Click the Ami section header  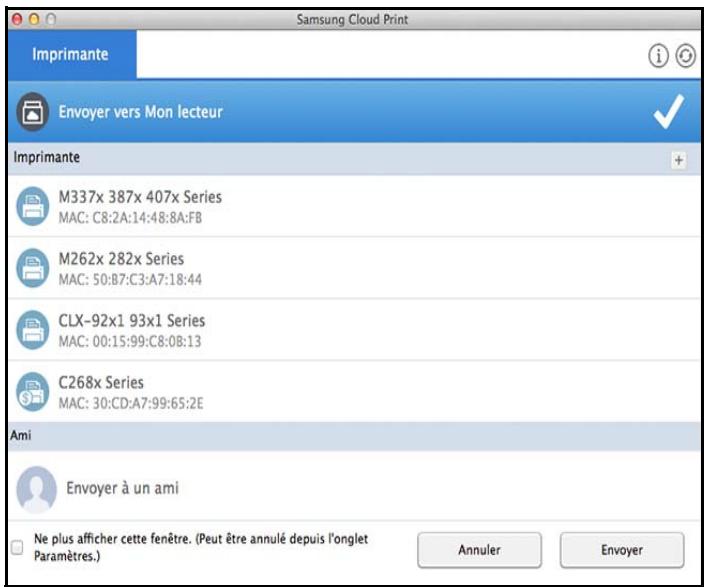point(354,436)
